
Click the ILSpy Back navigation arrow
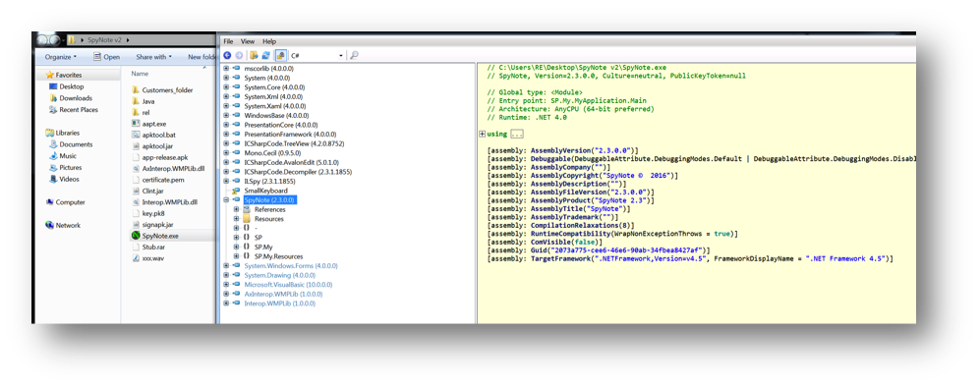[x=227, y=56]
